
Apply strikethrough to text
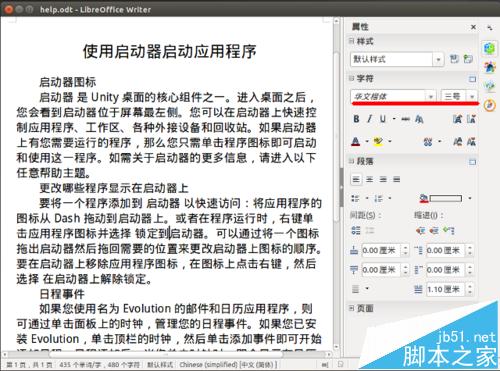pyautogui.click(x=406, y=119)
